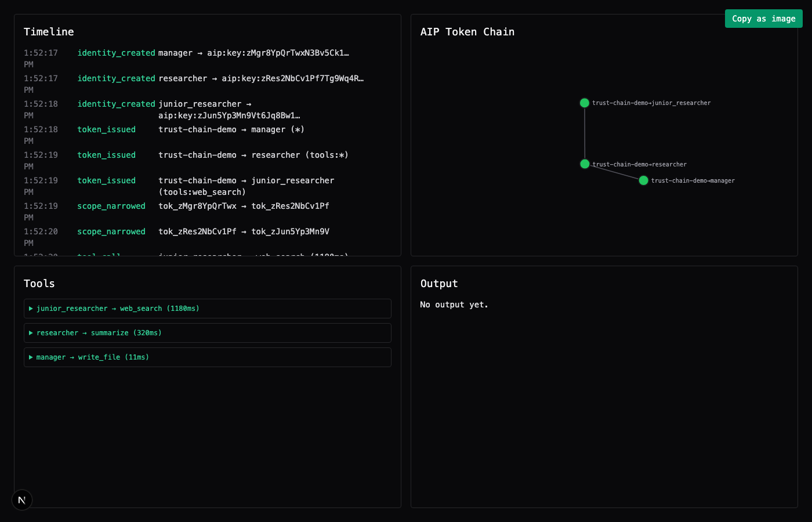
Task: Click manager key aip:key:zMgr8YpQrTwxN3Bv5Ck1 text
Action: [278, 53]
